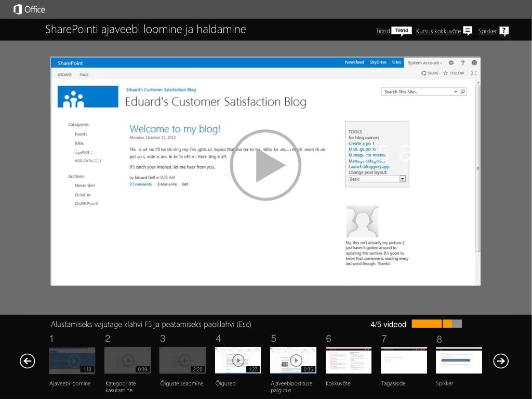
Task: Click ADD CATEGORY link
Action: [88, 161]
